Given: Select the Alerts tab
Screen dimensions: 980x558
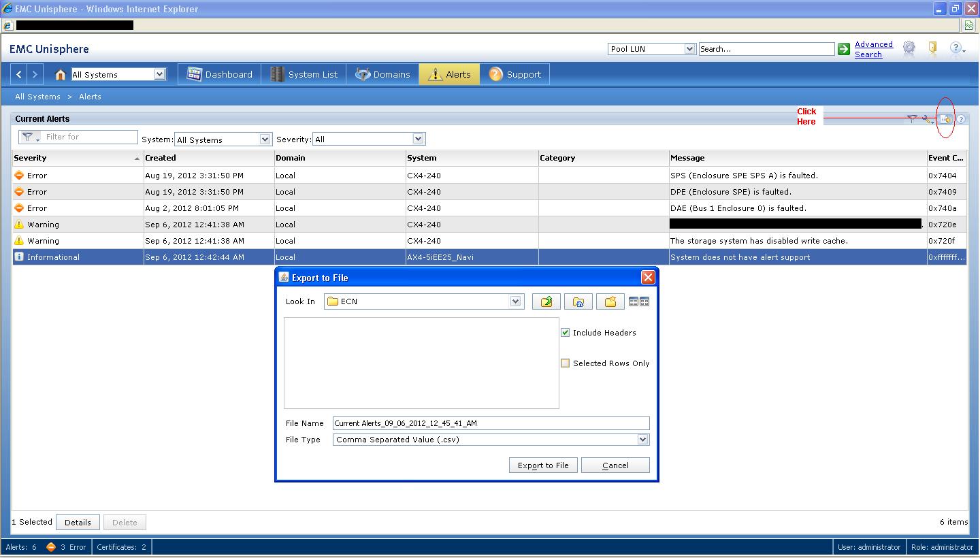Looking at the screenshot, I should click(449, 74).
